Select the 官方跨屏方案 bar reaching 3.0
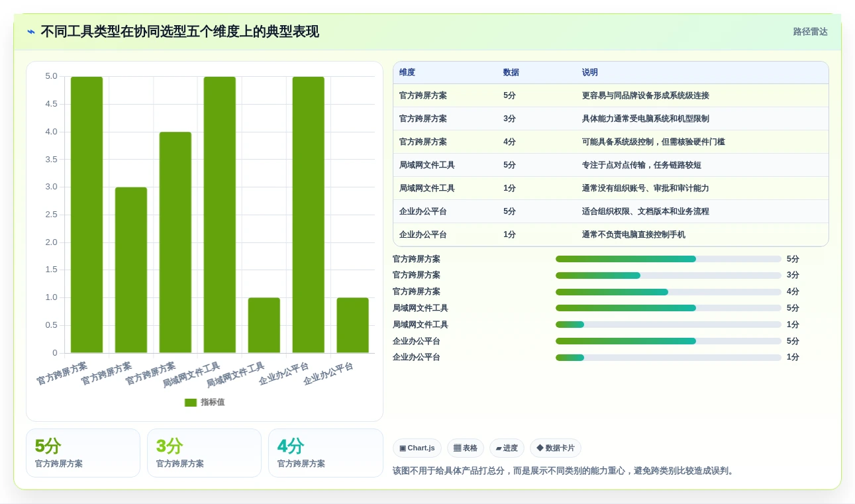This screenshot has width=855, height=504. pos(131,270)
